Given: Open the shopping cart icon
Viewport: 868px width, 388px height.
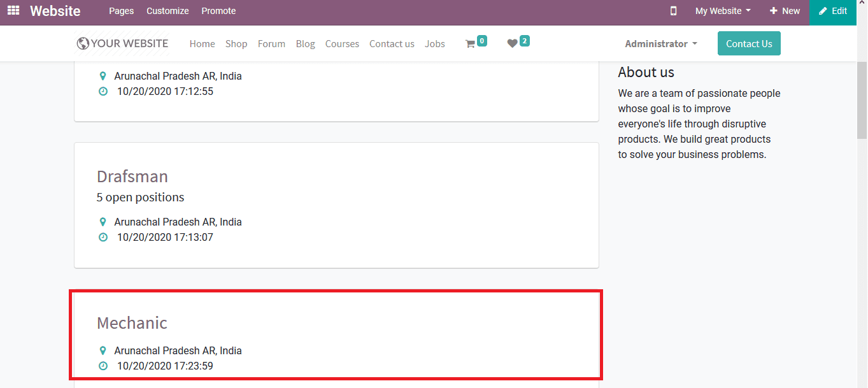Looking at the screenshot, I should 470,44.
